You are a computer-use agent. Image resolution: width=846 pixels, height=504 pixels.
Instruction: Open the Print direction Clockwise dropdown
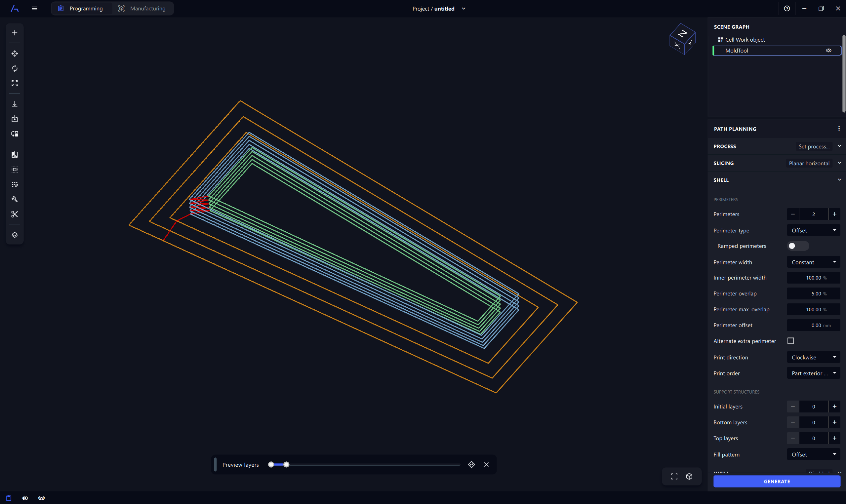(x=813, y=357)
